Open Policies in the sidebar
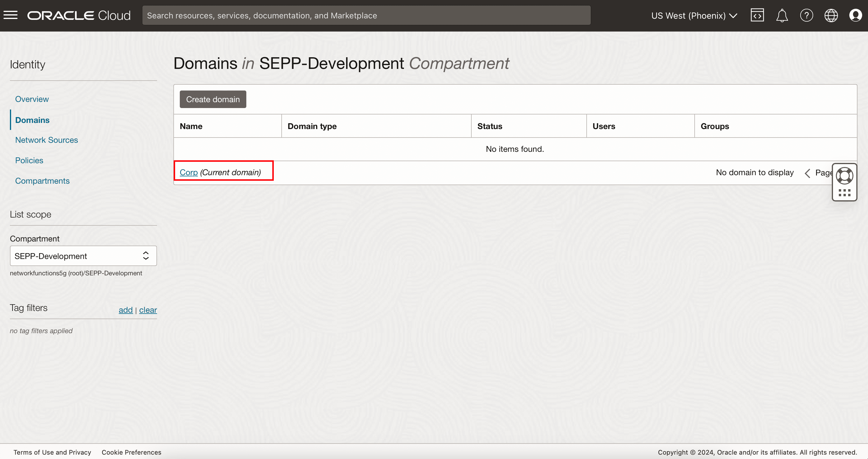Viewport: 868px width, 459px height. click(29, 160)
